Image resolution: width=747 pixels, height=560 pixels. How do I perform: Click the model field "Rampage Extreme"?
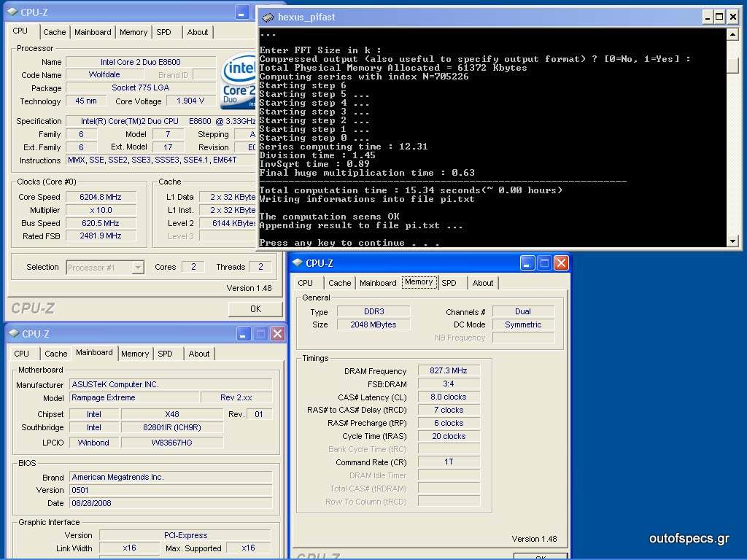(x=134, y=397)
